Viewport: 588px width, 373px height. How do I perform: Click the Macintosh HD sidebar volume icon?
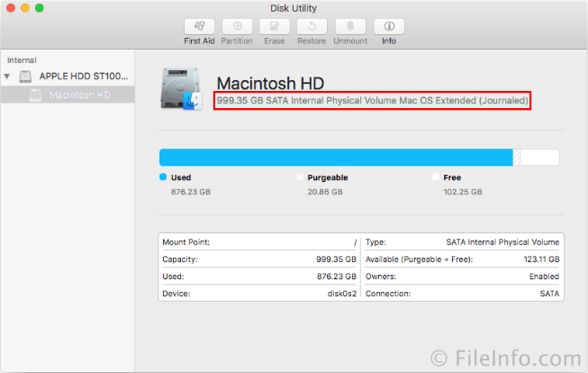[x=36, y=95]
